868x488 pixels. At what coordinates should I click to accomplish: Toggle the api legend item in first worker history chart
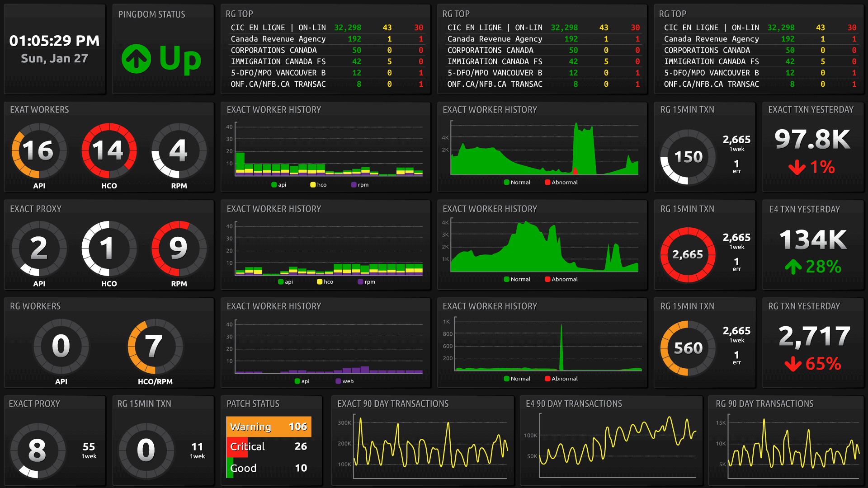point(279,185)
